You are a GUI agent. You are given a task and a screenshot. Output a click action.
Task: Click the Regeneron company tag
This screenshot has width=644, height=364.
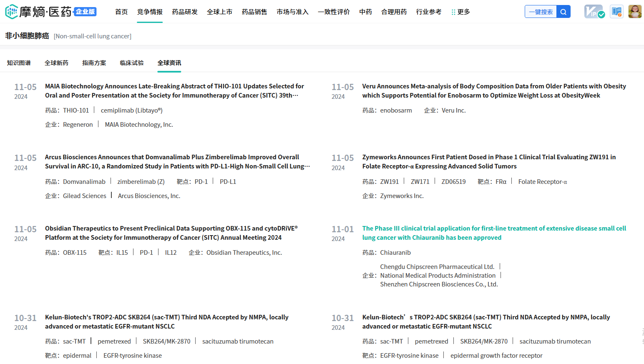click(78, 125)
